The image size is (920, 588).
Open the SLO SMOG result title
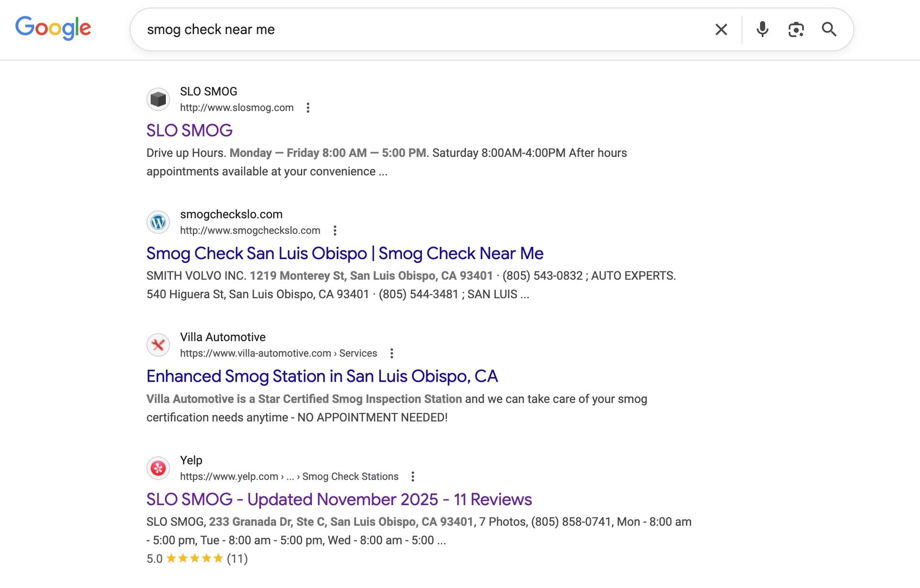pyautogui.click(x=189, y=130)
